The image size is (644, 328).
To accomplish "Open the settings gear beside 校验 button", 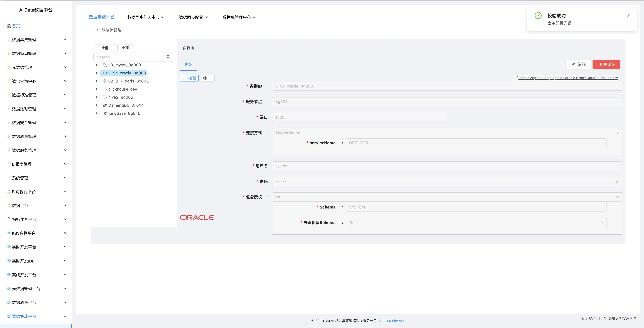I will [205, 78].
